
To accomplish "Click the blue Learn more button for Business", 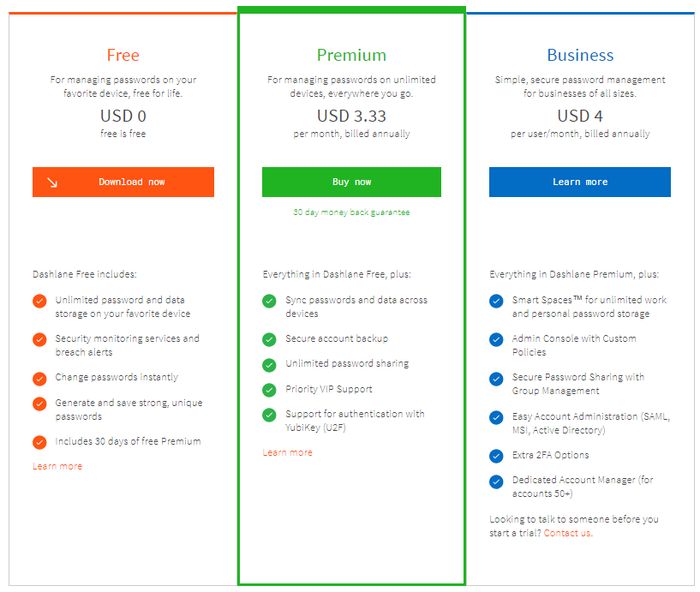I will (580, 182).
